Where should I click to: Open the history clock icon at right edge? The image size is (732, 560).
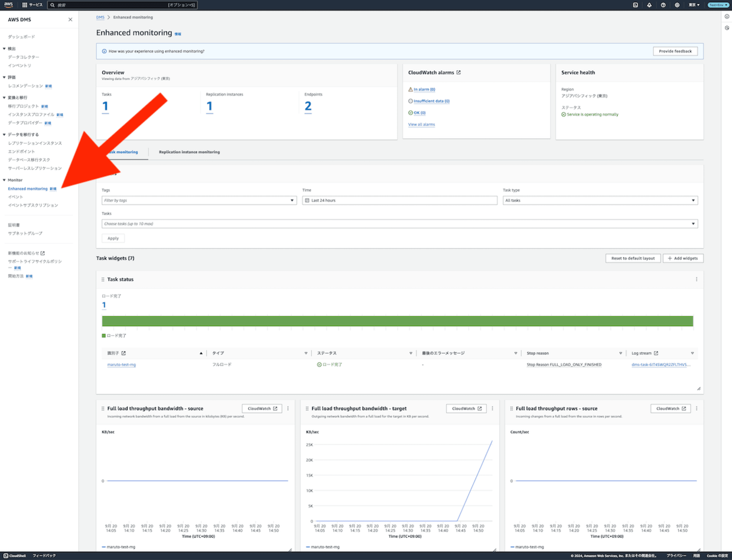727,28
